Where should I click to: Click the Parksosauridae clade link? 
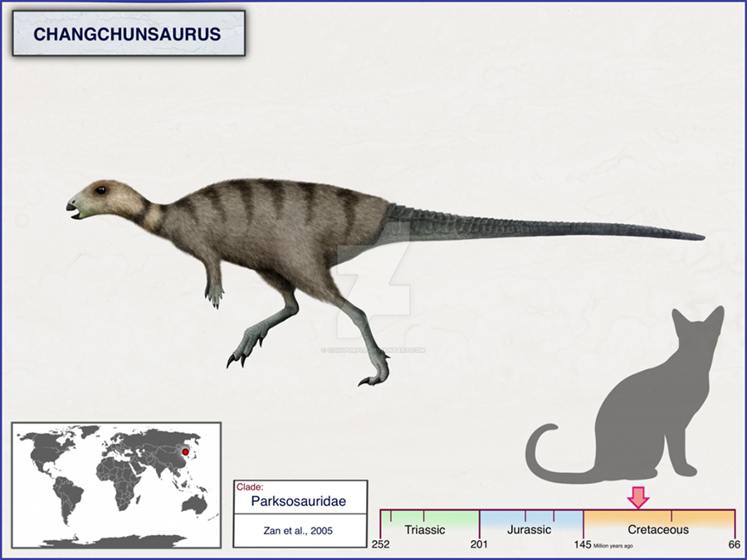point(299,501)
